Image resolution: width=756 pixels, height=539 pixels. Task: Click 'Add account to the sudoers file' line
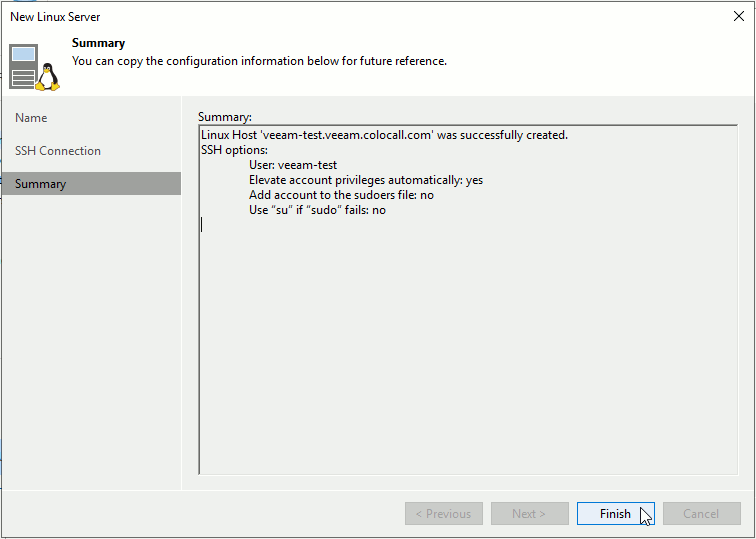[341, 195]
